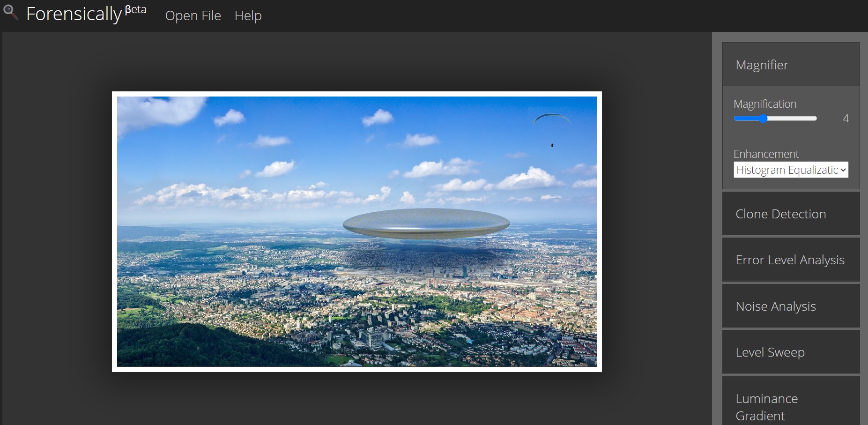Viewport: 868px width, 425px height.
Task: Click the aerial cityscape photo
Action: [x=328, y=291]
